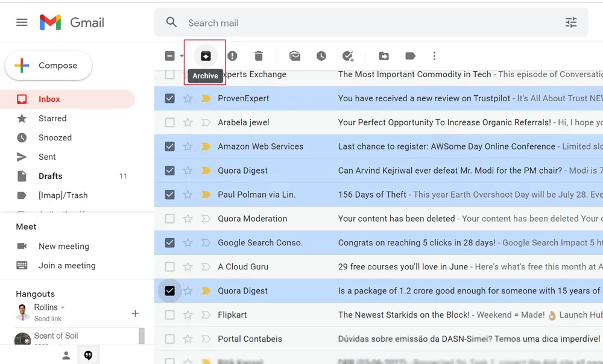This screenshot has width=603, height=364.
Task: Click the Mark as read envelope icon
Action: (x=295, y=56)
